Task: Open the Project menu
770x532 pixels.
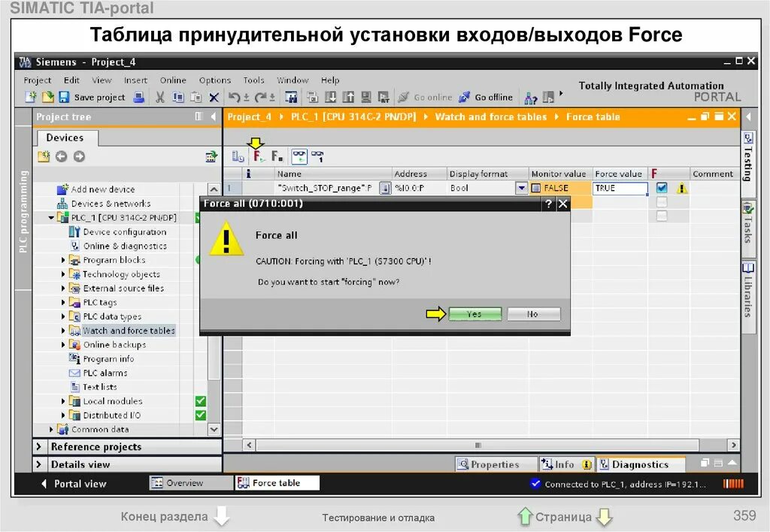Action: pos(38,80)
